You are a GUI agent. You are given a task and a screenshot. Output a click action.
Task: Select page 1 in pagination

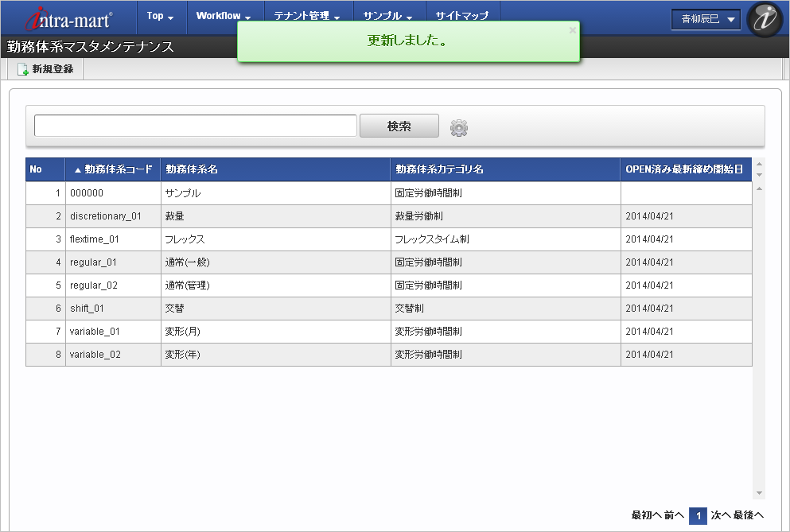(x=698, y=515)
